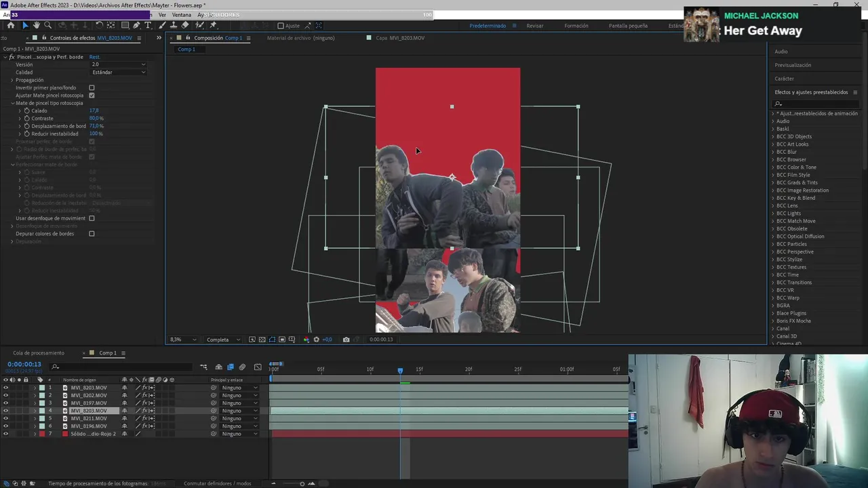Click Rest. reset link for the effect
The width and height of the screenshot is (868, 488).
[x=94, y=57]
